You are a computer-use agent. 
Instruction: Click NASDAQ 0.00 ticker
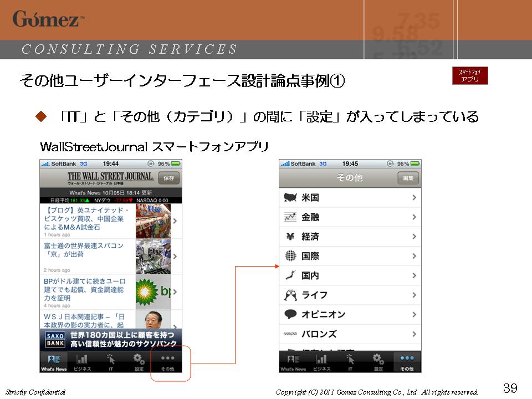point(152,200)
